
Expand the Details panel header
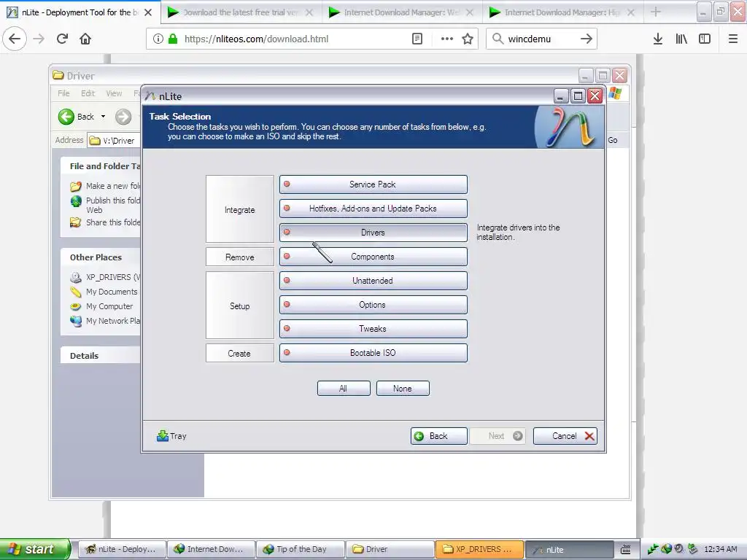coord(101,356)
